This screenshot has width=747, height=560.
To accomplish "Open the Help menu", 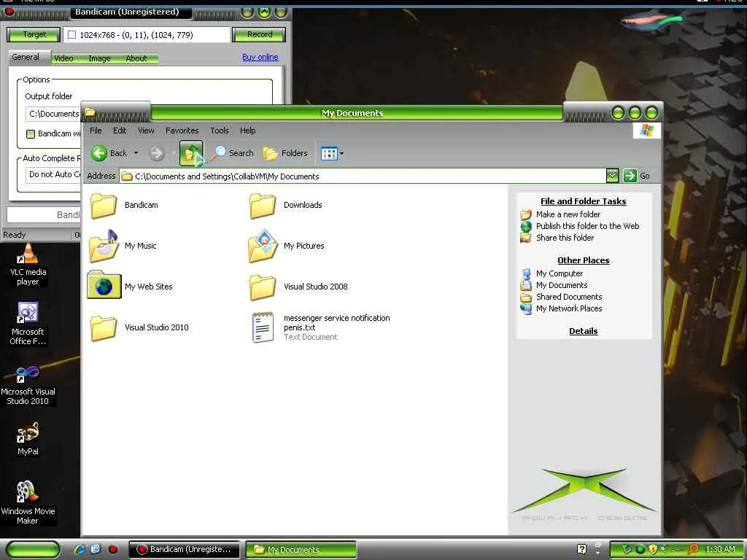I will point(248,131).
